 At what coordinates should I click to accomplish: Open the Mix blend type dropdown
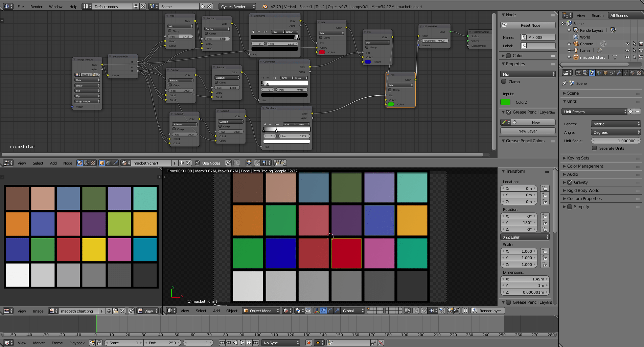pos(528,74)
